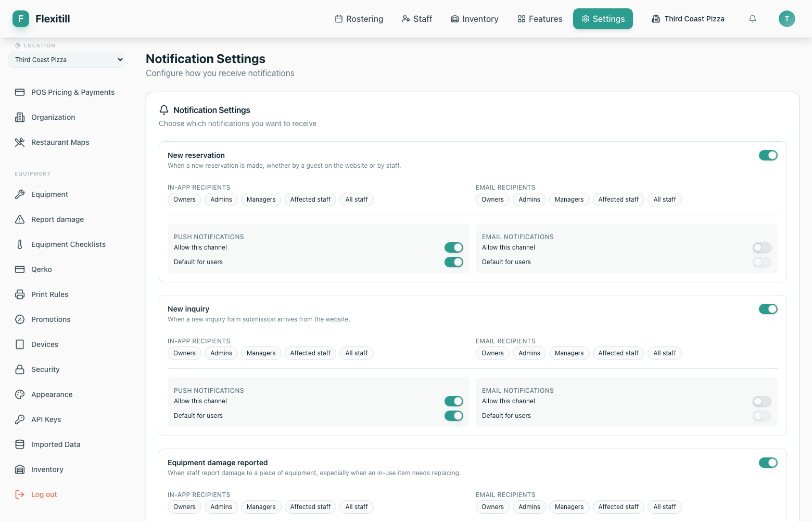Open Third Coast Pizza organization switcher in header
Screen dimensions: 812x521
(x=688, y=19)
